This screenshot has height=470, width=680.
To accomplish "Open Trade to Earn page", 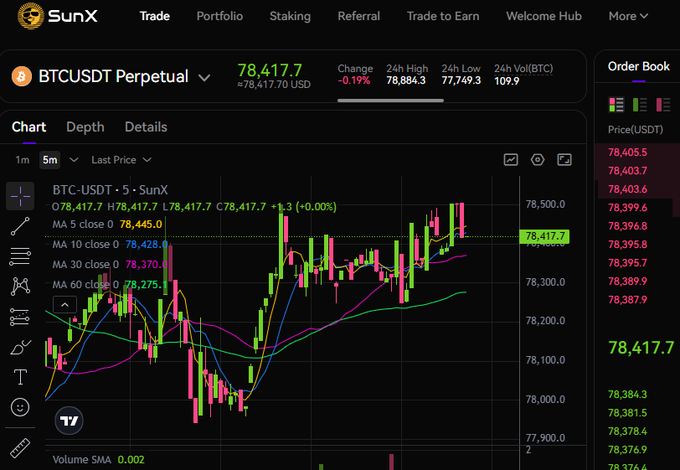I will coord(443,16).
